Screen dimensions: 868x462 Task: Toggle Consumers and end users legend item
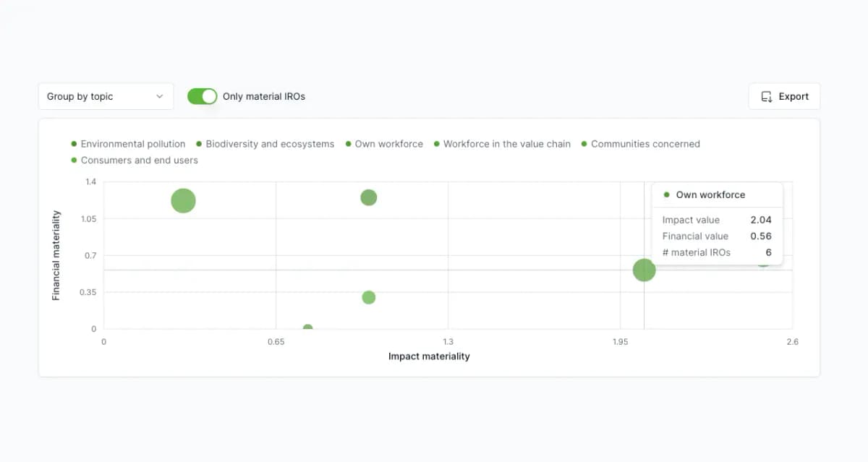(x=135, y=160)
